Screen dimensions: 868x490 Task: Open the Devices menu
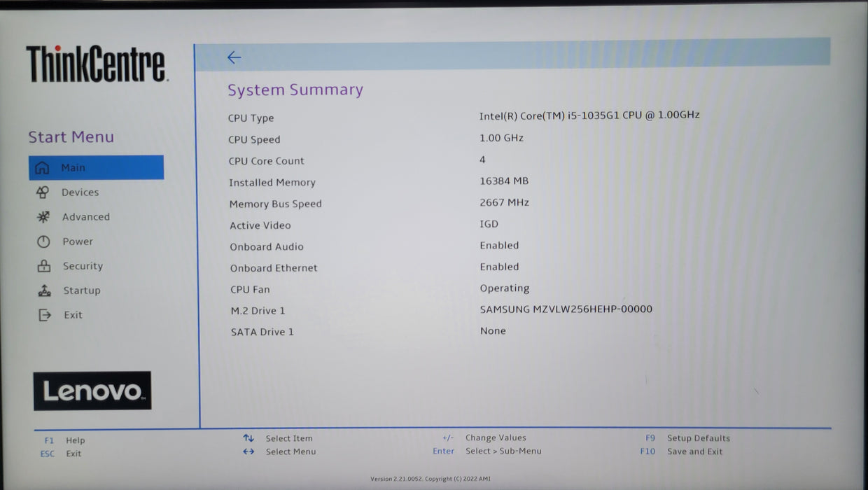pyautogui.click(x=80, y=192)
